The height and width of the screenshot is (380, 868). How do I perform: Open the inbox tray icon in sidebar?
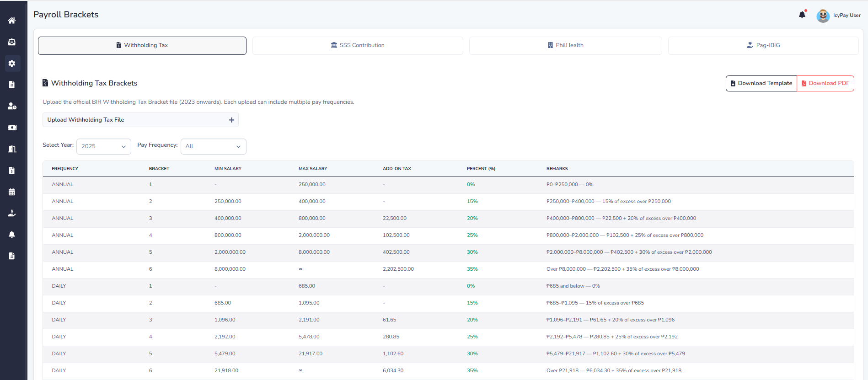(x=12, y=42)
